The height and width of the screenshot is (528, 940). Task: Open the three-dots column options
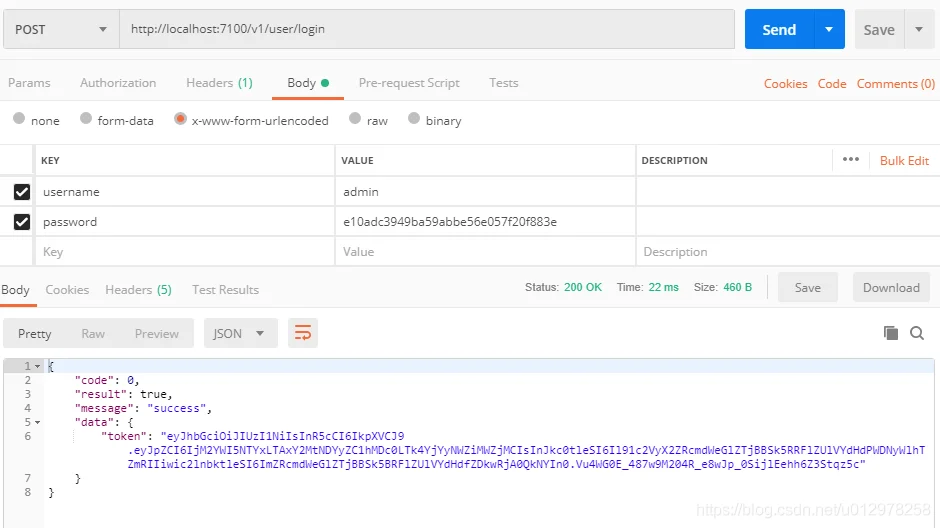(851, 160)
